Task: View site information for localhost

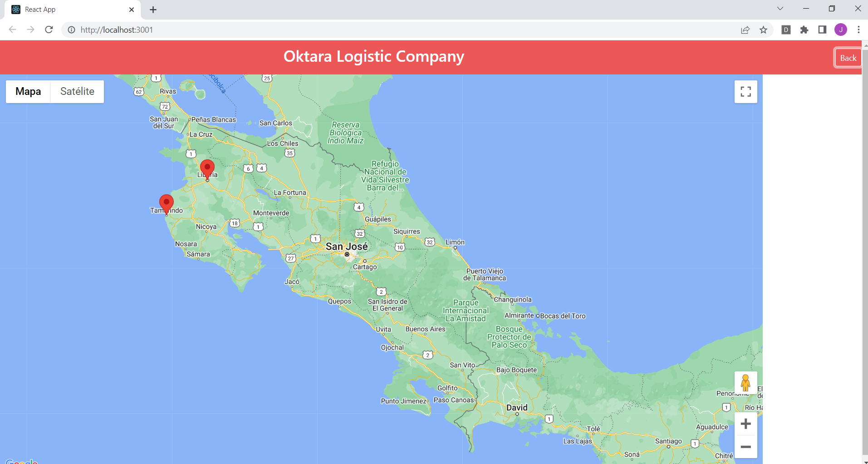Action: 71,30
